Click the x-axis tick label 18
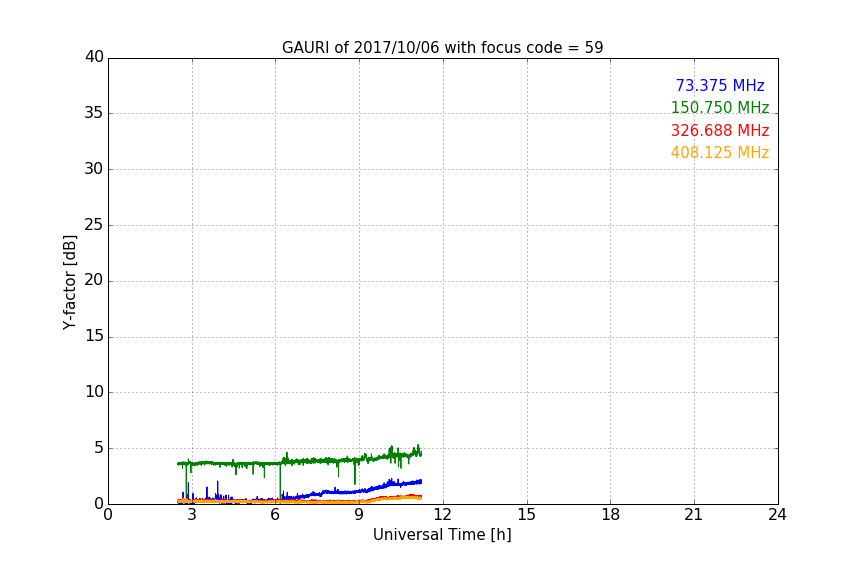 [611, 515]
